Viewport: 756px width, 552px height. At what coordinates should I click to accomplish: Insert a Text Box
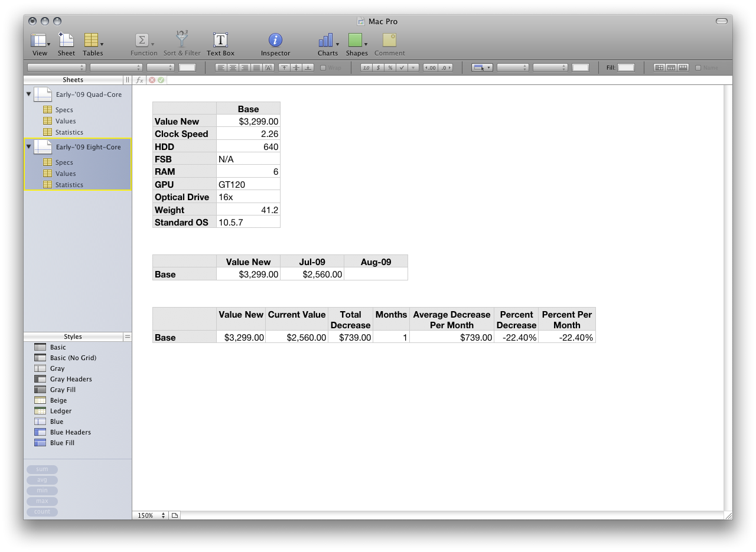pyautogui.click(x=220, y=44)
